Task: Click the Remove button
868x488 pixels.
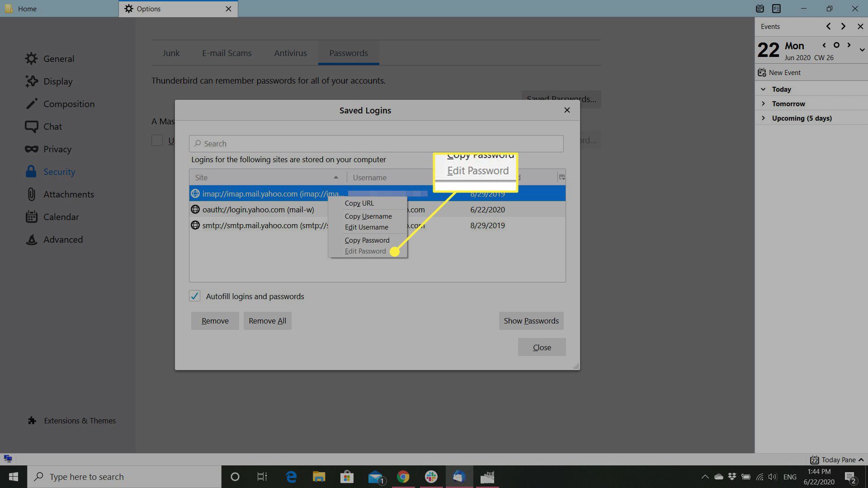Action: coord(215,321)
